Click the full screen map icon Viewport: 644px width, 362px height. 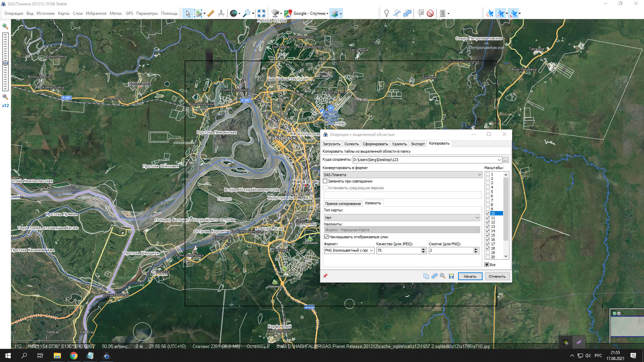pos(261,13)
